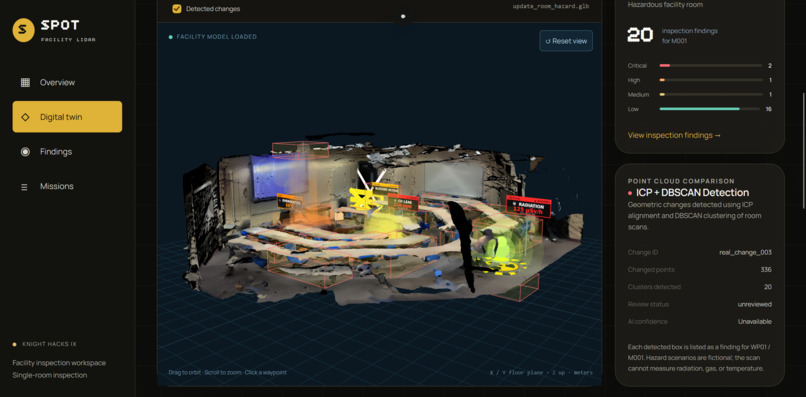Image resolution: width=806 pixels, height=397 pixels.
Task: Select the Digital twin menu item
Action: pos(67,117)
